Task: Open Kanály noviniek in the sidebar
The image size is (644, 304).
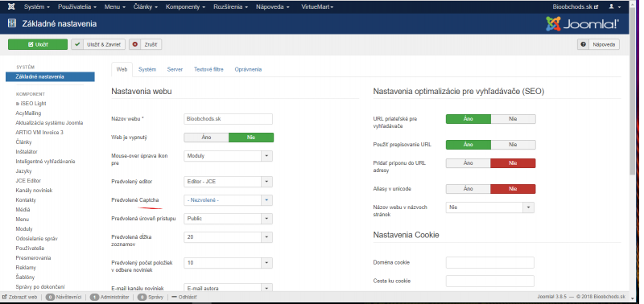Action: (34, 191)
